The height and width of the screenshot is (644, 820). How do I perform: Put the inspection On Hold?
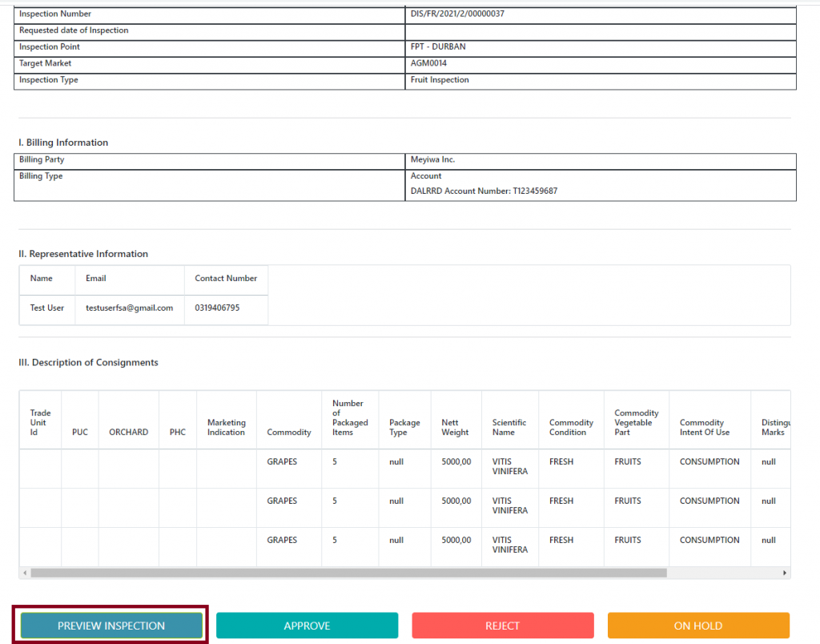697,626
